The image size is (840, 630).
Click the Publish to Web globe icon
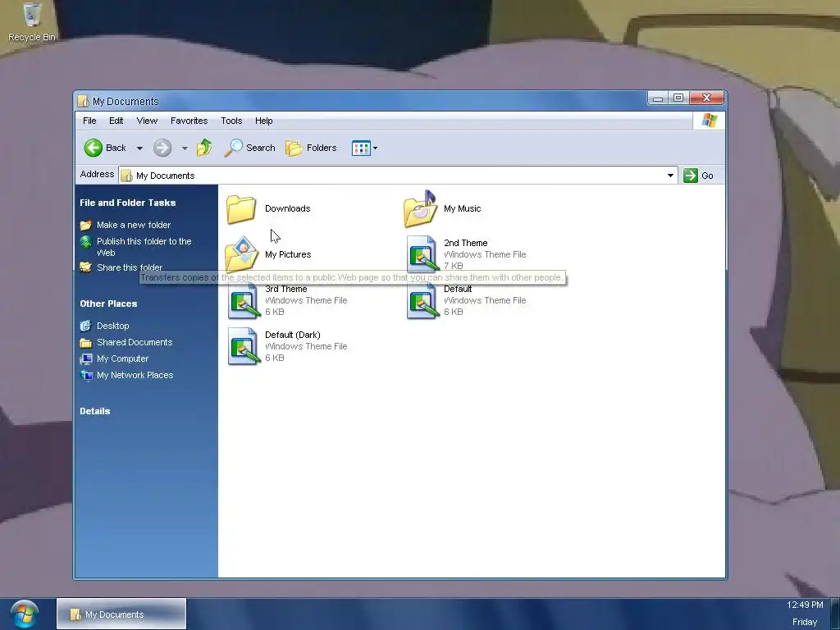pyautogui.click(x=85, y=242)
